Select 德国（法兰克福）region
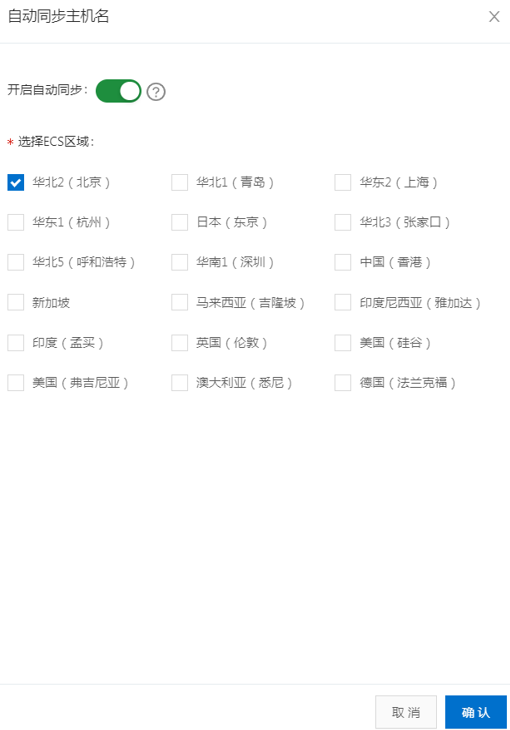Screen dimensions: 510x730 click(343, 383)
